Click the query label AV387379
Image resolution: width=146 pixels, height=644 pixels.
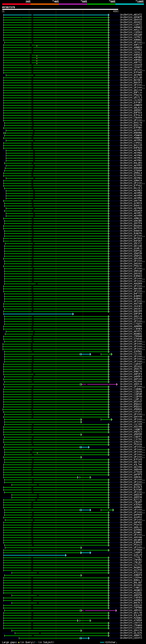click(8, 7)
